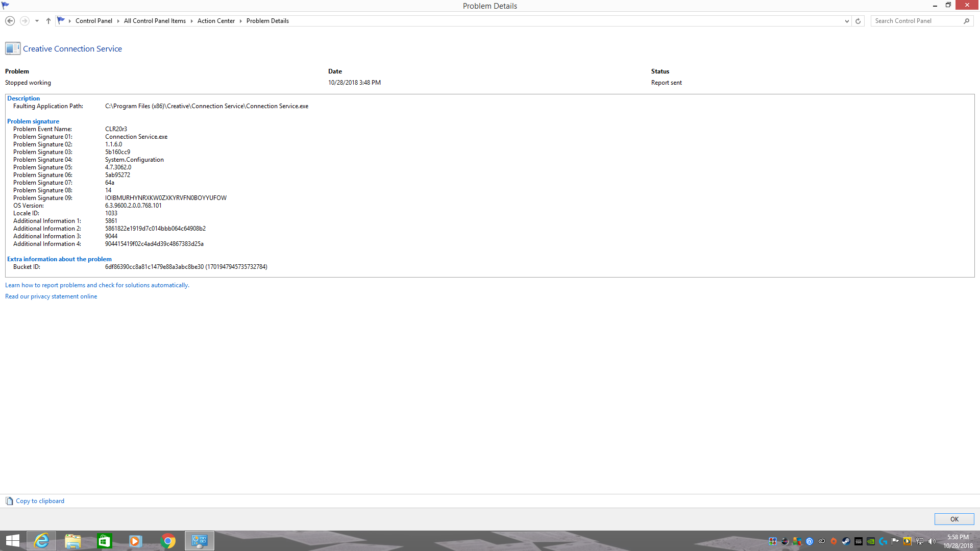The width and height of the screenshot is (980, 551).
Task: Select Control Panel breadcrumb
Action: [94, 21]
